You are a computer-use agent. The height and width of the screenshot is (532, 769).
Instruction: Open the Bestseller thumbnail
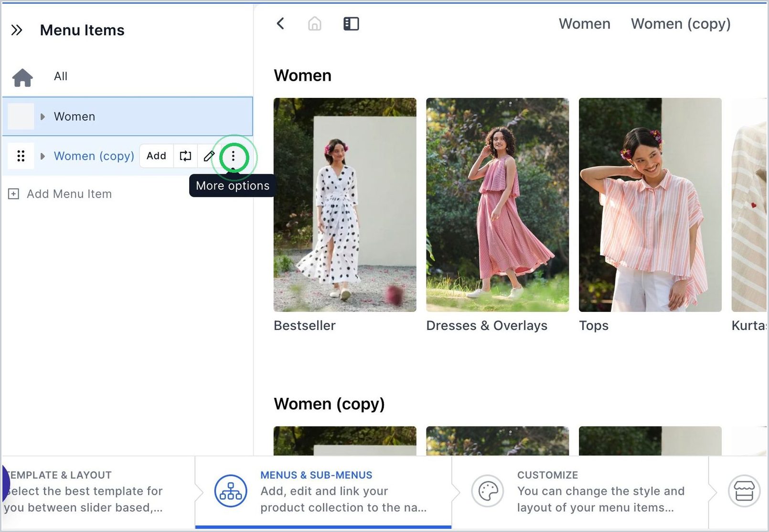coord(345,205)
